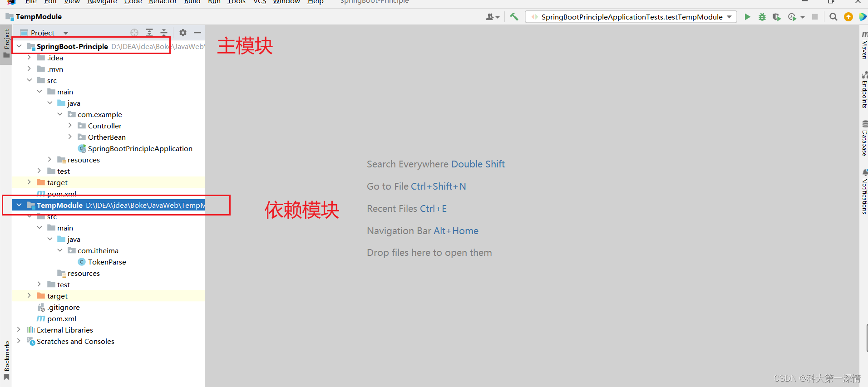This screenshot has width=868, height=387.
Task: Open the Build menu
Action: click(x=192, y=2)
